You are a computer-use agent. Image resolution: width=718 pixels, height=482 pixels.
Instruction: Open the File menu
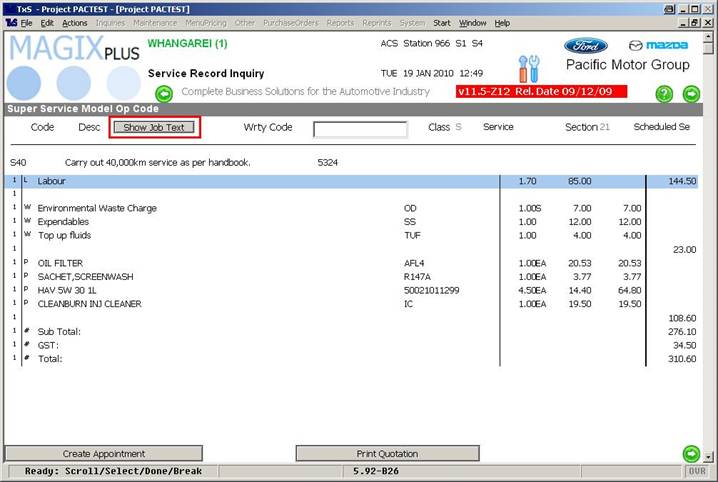click(x=26, y=22)
